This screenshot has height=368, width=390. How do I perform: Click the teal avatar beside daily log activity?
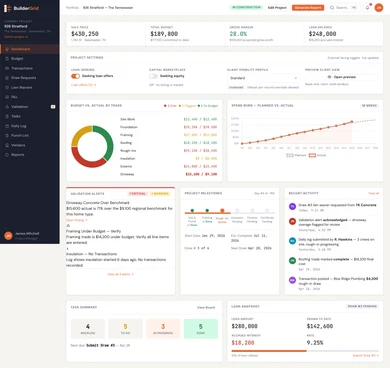292,241
